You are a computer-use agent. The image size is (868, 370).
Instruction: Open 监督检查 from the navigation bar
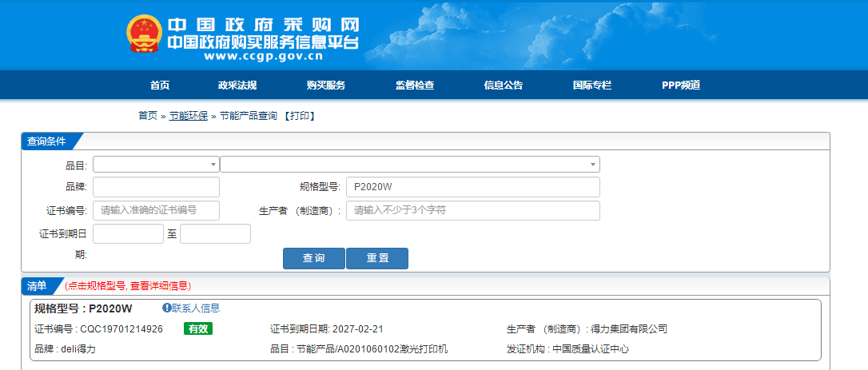click(x=415, y=86)
